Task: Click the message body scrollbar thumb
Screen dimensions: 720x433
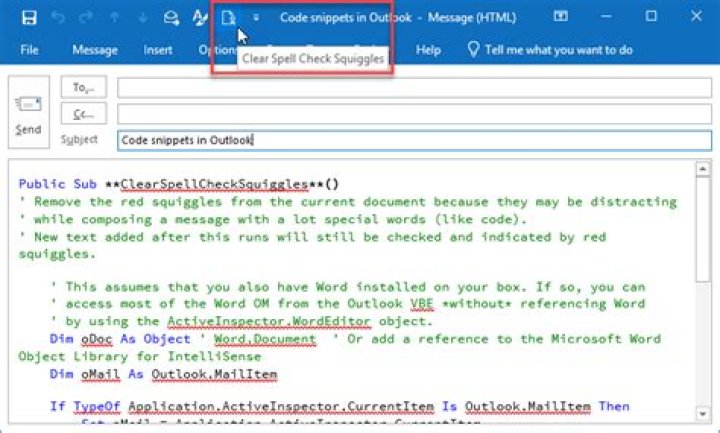Action: (703, 229)
